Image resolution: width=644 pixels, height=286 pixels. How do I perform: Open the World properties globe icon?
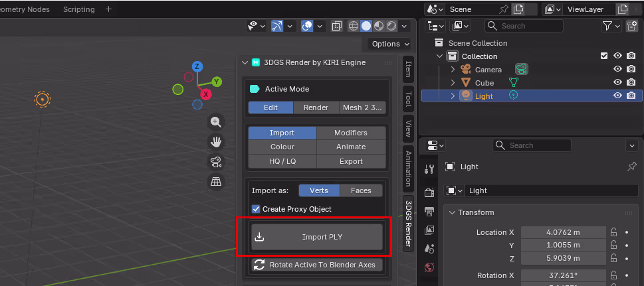click(429, 267)
